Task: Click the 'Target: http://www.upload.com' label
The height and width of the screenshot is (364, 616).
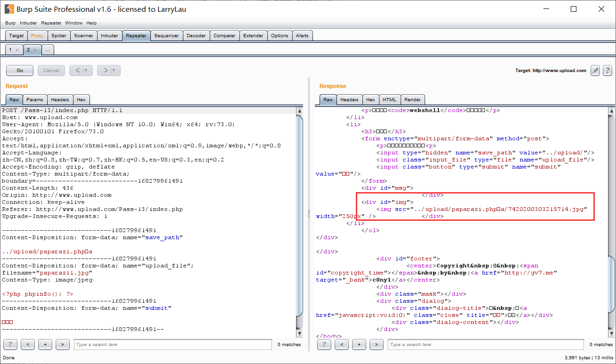Action: tap(550, 71)
